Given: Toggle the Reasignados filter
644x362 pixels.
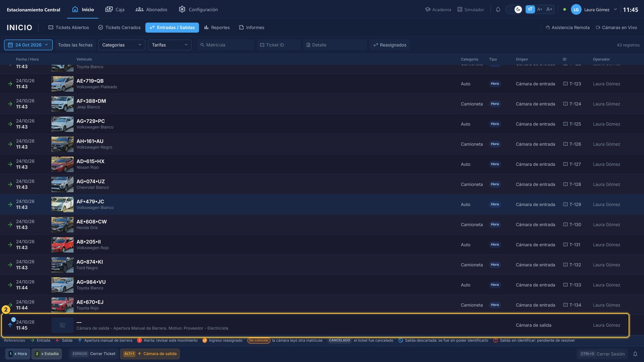Looking at the screenshot, I should click(x=390, y=45).
